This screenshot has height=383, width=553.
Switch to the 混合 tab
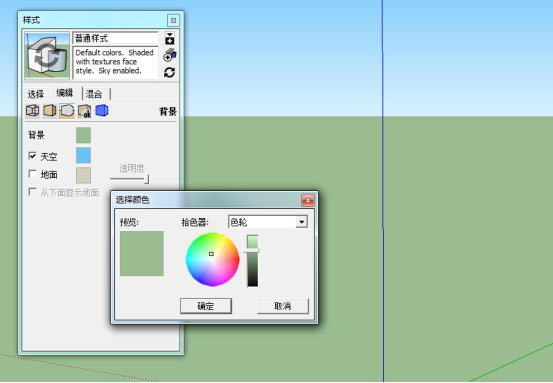pyautogui.click(x=94, y=94)
